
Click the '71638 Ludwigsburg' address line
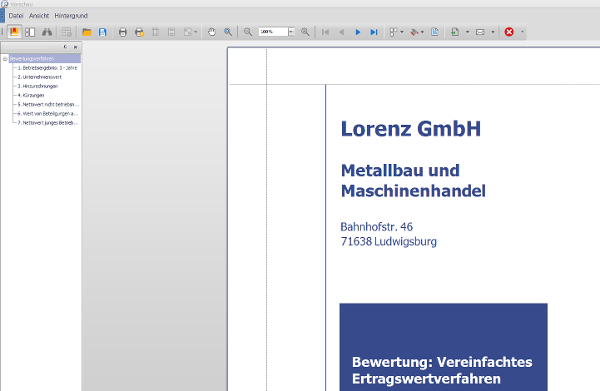[x=388, y=242]
